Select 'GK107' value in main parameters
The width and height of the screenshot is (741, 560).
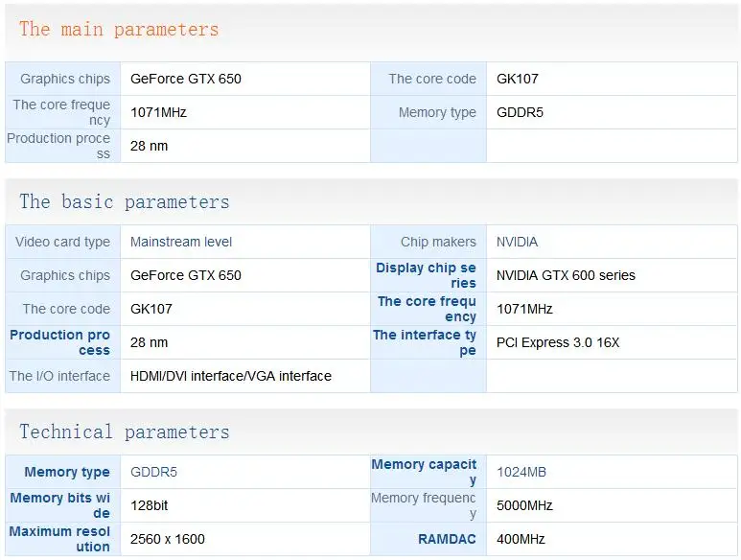(x=518, y=79)
